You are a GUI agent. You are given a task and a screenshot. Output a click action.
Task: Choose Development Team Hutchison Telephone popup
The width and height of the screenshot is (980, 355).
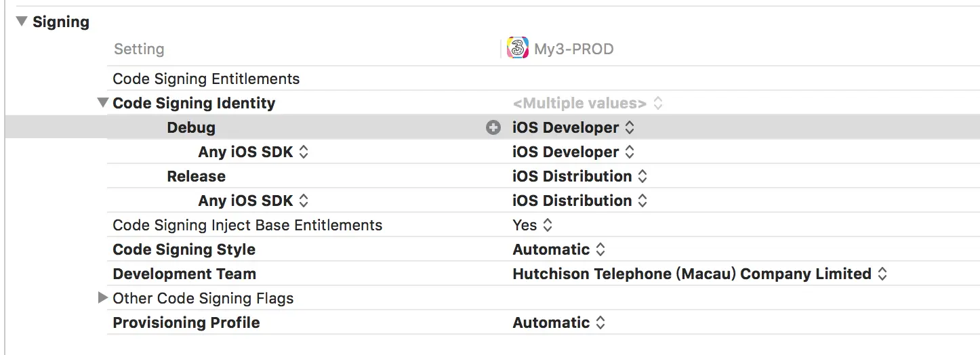point(700,274)
